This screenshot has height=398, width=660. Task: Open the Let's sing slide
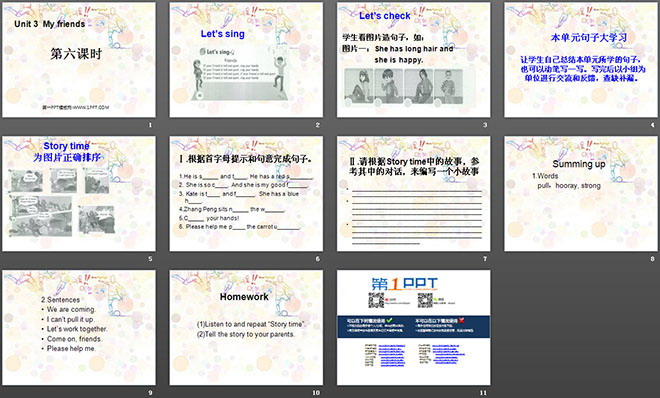coord(246,60)
